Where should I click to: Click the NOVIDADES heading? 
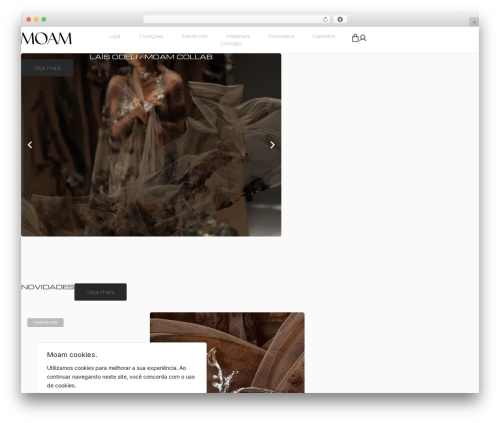(48, 287)
